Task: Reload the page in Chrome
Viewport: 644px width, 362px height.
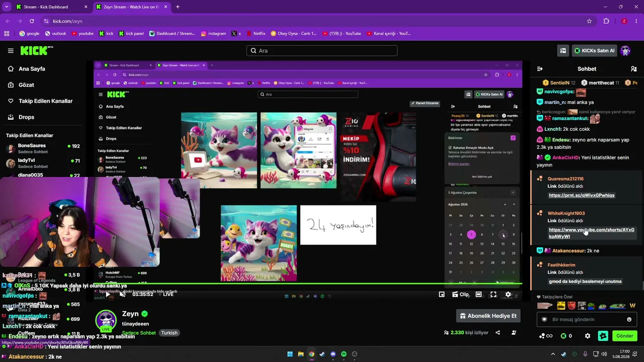Action: pos(32,21)
